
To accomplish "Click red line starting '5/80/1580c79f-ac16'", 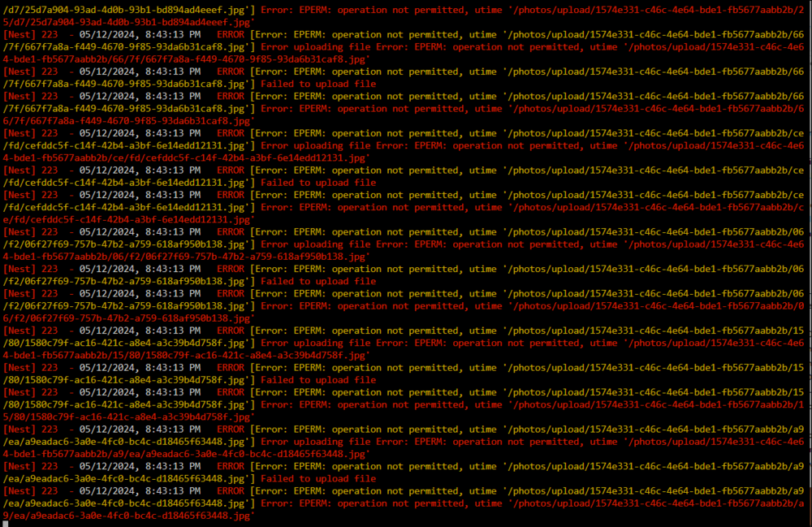I will coord(128,417).
